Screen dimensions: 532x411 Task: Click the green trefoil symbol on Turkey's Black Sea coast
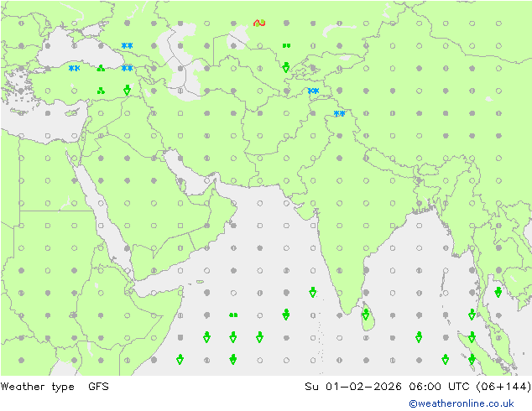pos(101,68)
